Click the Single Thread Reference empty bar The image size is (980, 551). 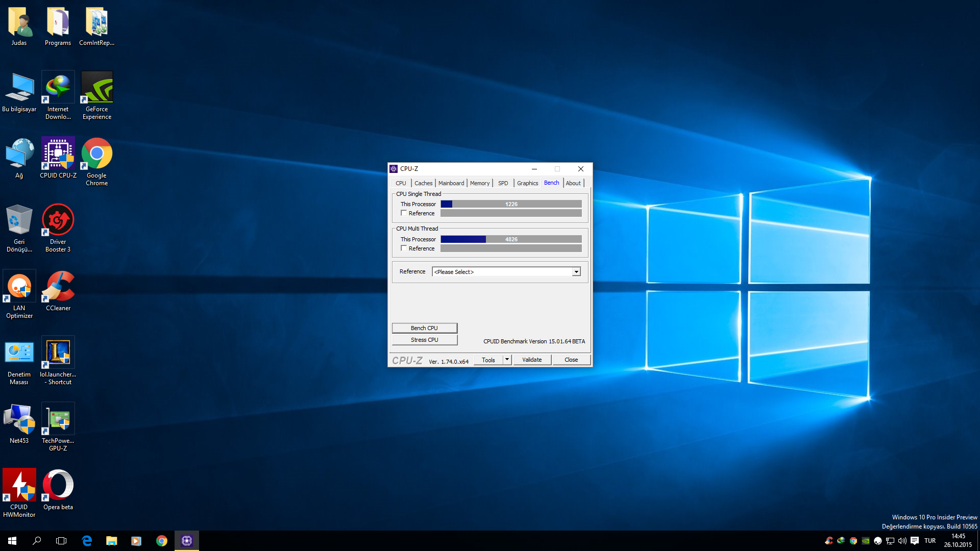pyautogui.click(x=511, y=213)
